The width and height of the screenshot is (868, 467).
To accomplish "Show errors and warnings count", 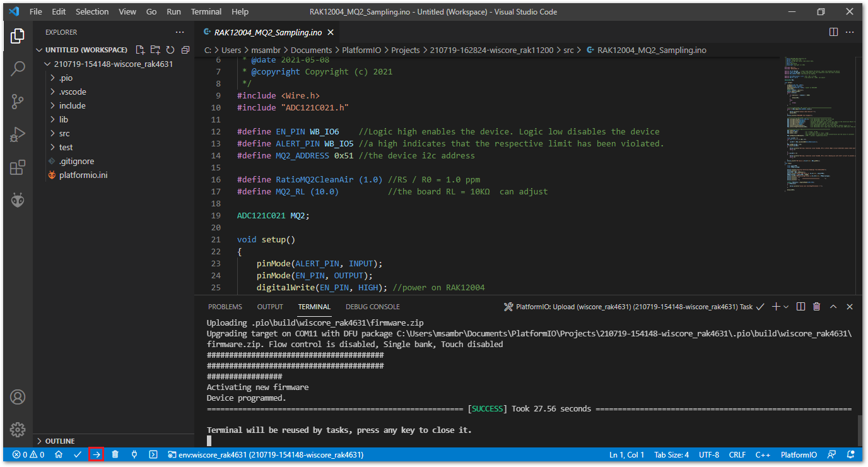I will [x=28, y=454].
